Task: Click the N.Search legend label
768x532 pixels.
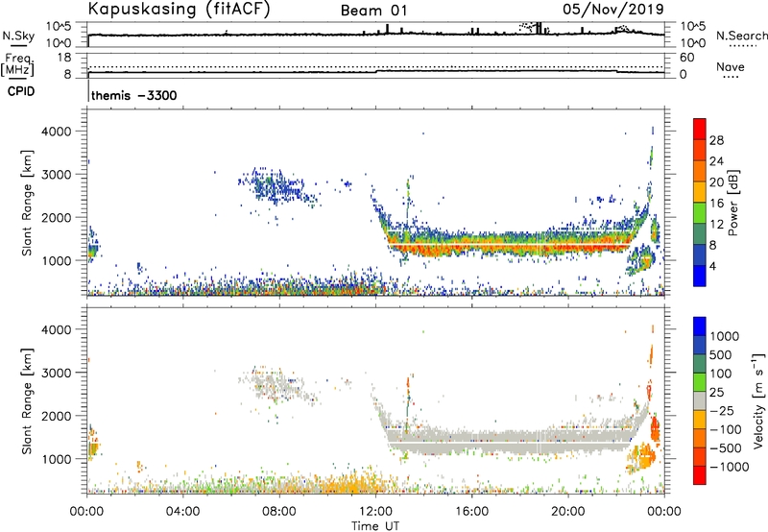Action: pyautogui.click(x=741, y=36)
